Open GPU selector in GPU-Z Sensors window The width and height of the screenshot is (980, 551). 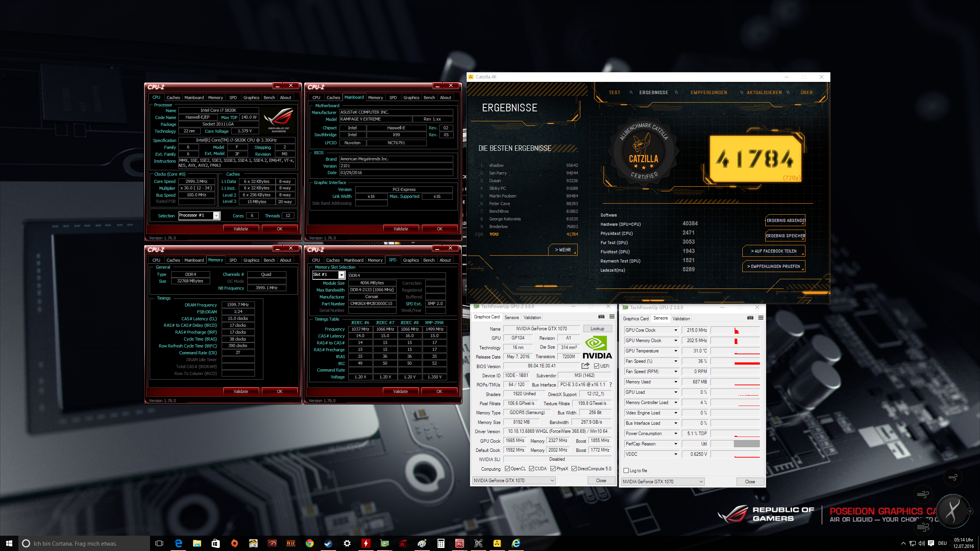[663, 482]
